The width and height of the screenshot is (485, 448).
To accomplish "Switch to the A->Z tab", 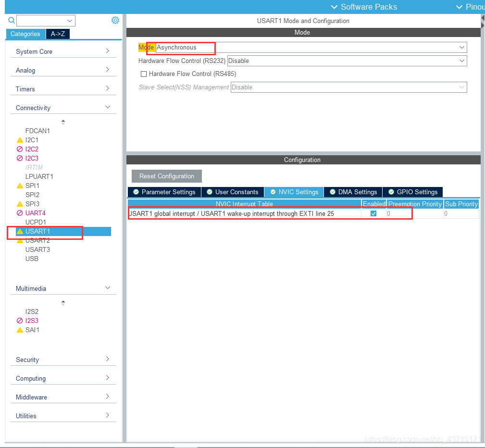I will pyautogui.click(x=58, y=34).
